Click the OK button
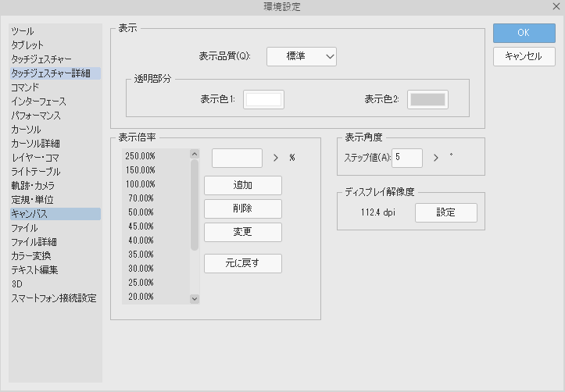 (x=524, y=33)
